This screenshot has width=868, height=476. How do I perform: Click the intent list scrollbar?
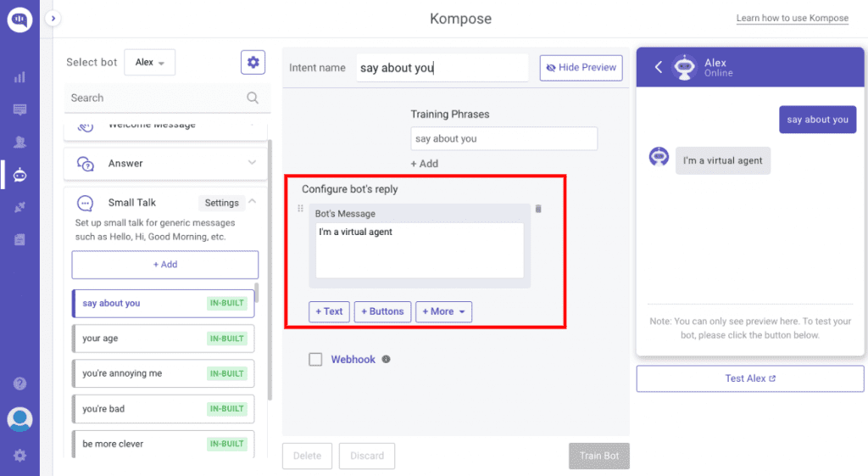pyautogui.click(x=257, y=293)
